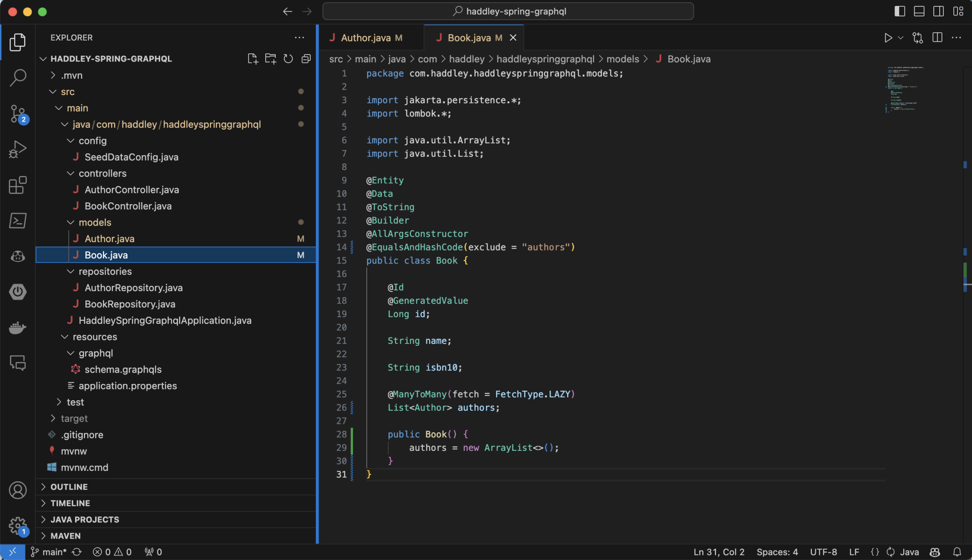Expand the OUTLINE section
This screenshot has width=972, height=560.
pos(69,487)
